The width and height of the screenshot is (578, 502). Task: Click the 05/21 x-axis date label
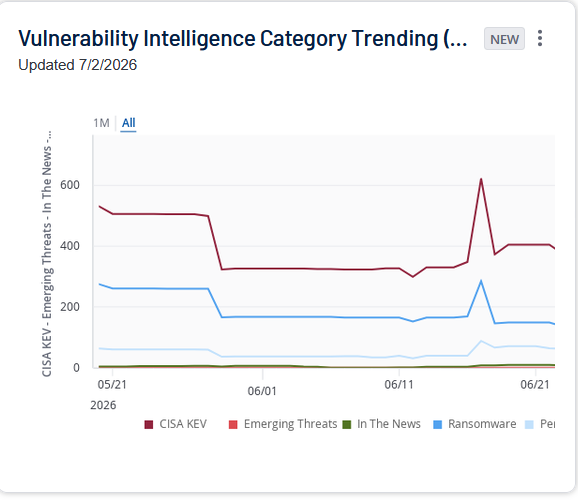[112, 385]
